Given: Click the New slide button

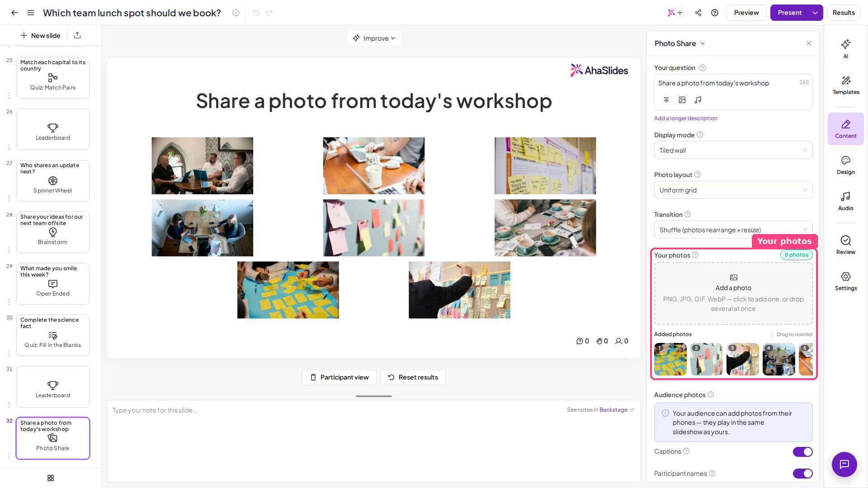Looking at the screenshot, I should 40,35.
